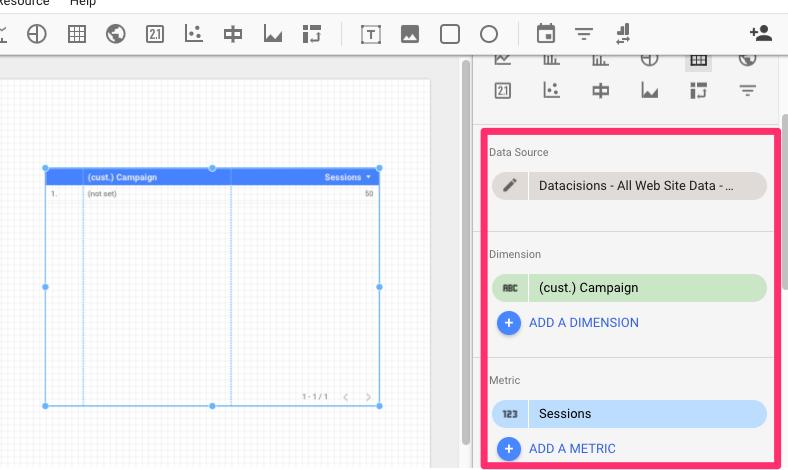The width and height of the screenshot is (788, 470).
Task: Add a filter control from the toolbar
Action: [584, 34]
